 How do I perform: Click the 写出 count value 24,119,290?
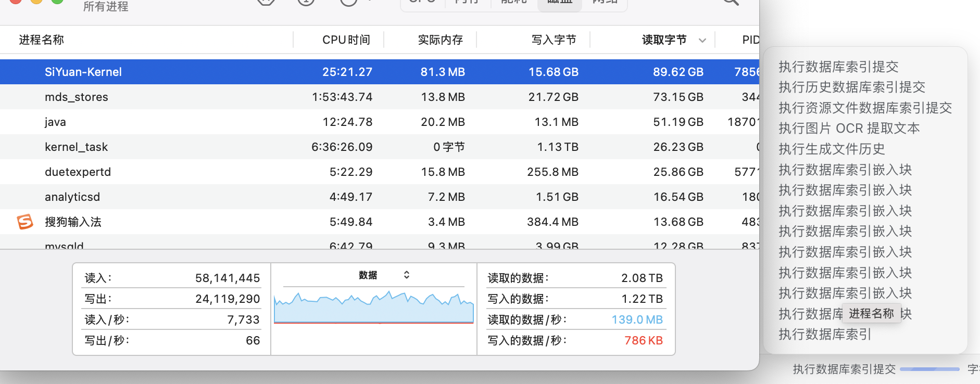click(228, 299)
